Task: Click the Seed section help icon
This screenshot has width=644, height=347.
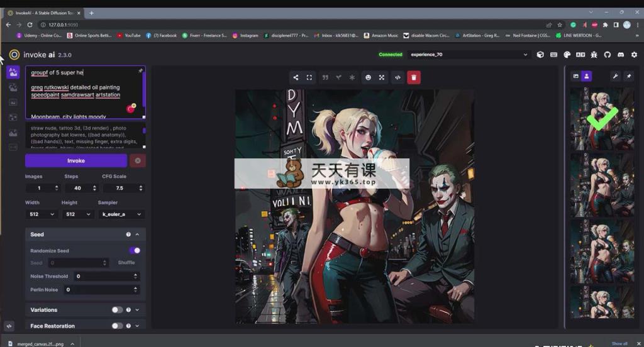Action: [x=128, y=234]
